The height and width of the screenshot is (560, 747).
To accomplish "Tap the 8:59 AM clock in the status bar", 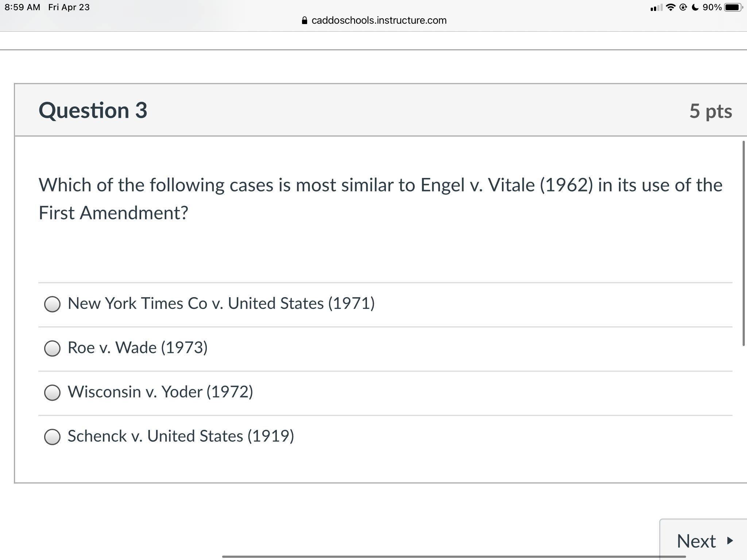I will [22, 7].
